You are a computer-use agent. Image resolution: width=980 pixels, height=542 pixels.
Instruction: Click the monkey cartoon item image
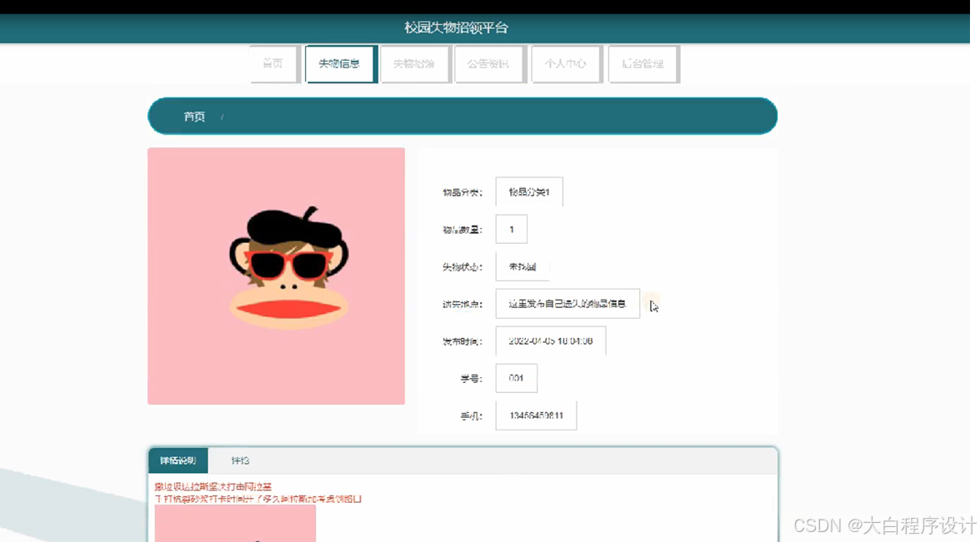[x=277, y=276]
